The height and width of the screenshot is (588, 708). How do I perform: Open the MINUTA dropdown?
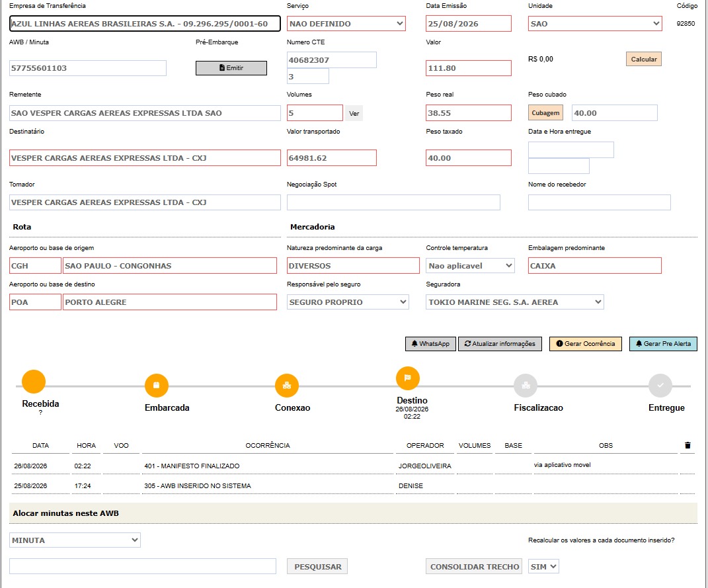coord(75,540)
